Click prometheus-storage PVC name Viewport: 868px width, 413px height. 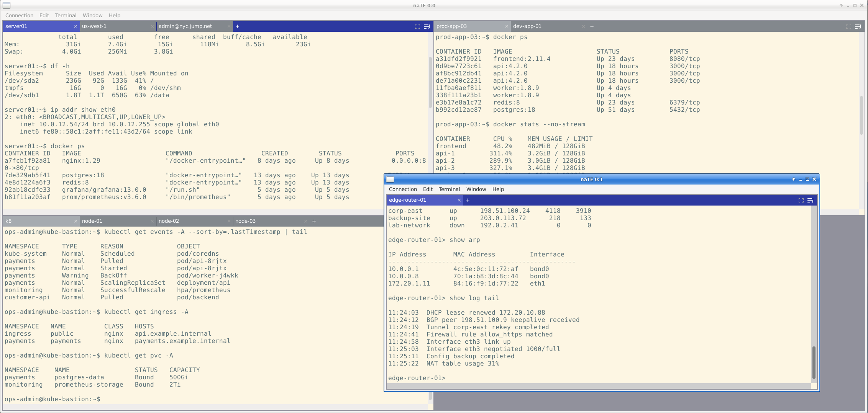tap(89, 385)
